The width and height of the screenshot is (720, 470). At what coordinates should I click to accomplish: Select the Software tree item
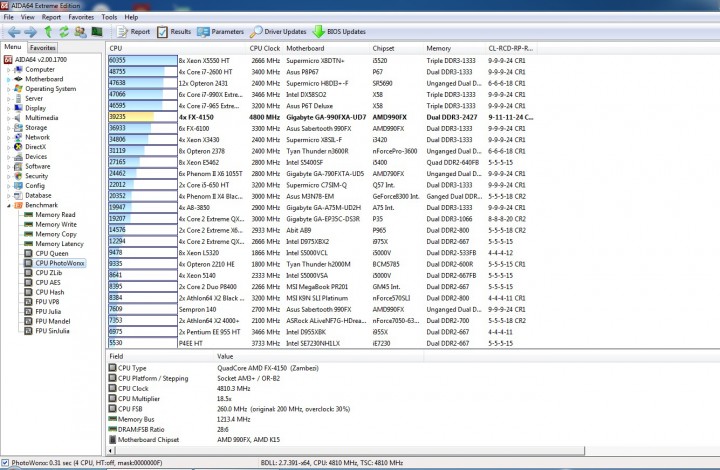coord(38,166)
